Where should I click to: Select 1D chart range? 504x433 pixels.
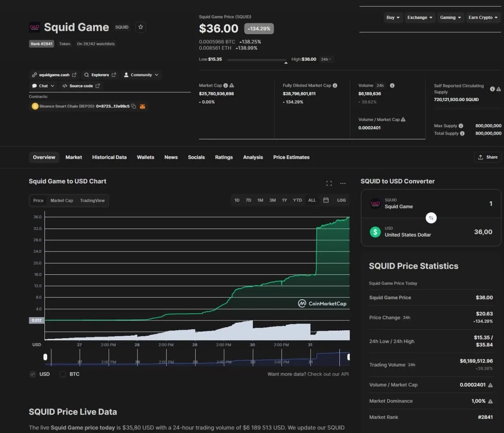[x=237, y=200]
